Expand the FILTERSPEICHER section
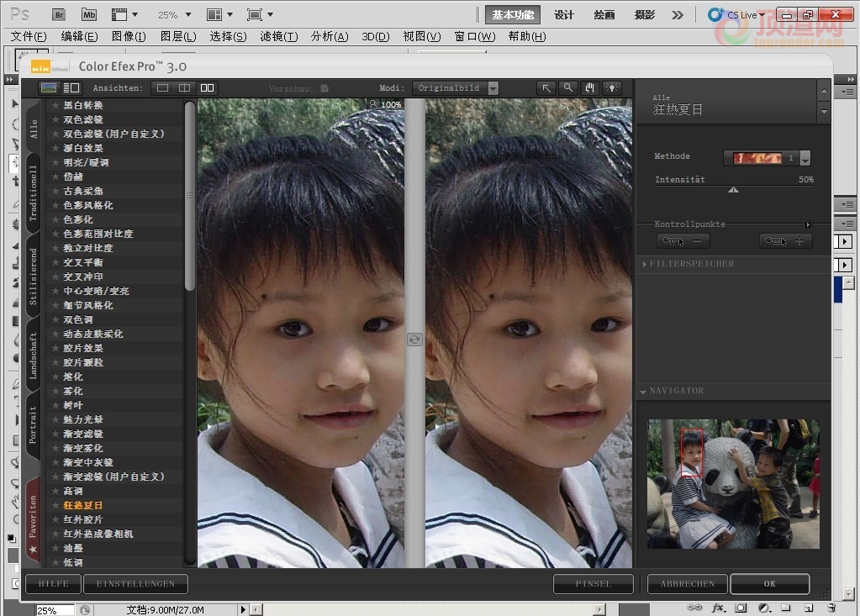This screenshot has height=616, width=860. coord(645,264)
